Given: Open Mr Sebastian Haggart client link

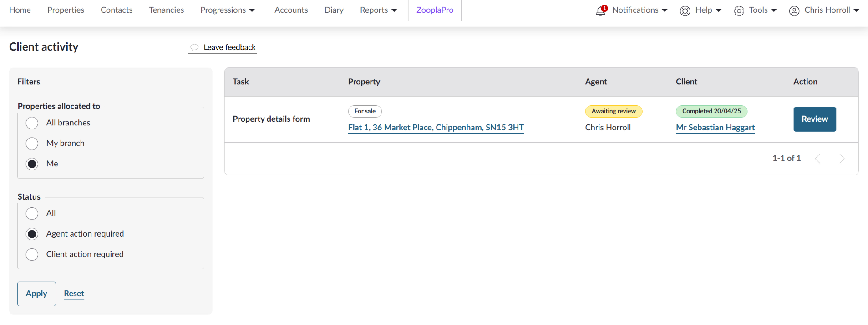Looking at the screenshot, I should [x=715, y=128].
